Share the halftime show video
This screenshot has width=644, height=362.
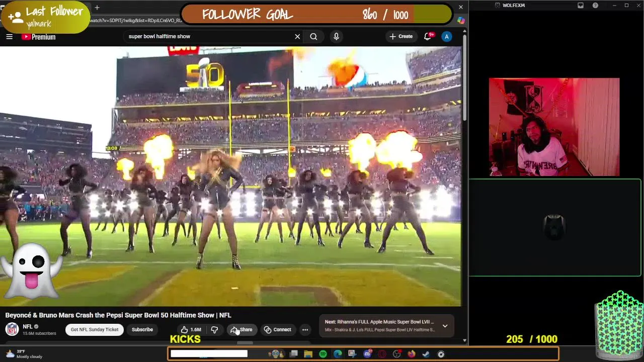(x=242, y=330)
